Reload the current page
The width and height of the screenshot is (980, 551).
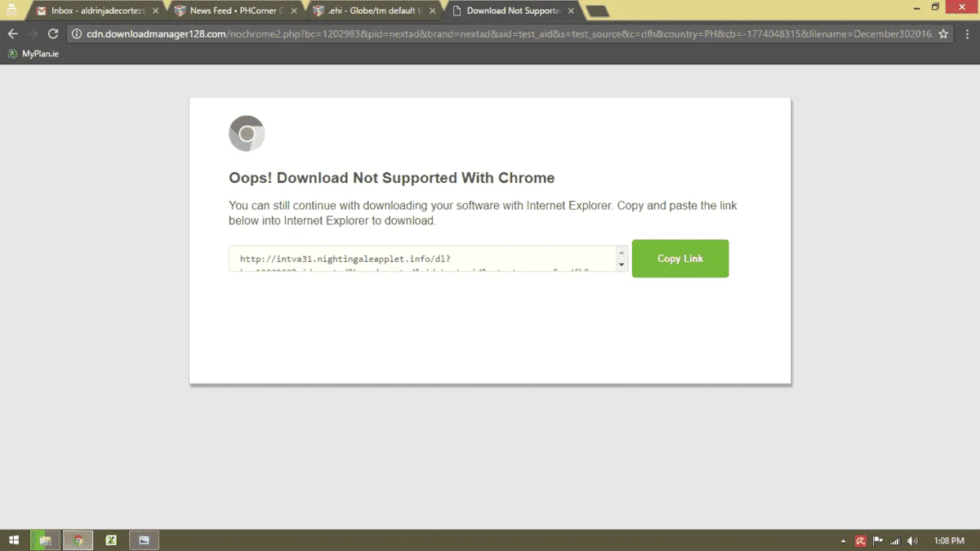tap(53, 33)
